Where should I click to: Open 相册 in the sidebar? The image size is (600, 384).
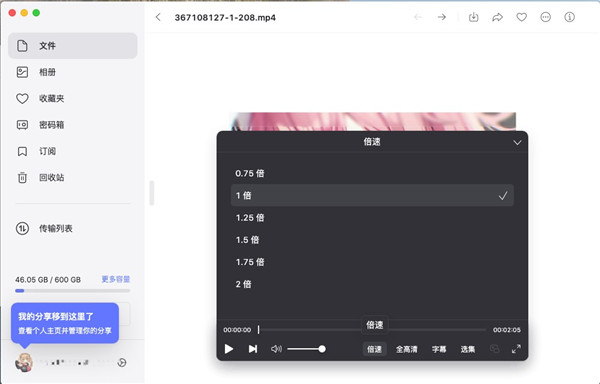73,72
